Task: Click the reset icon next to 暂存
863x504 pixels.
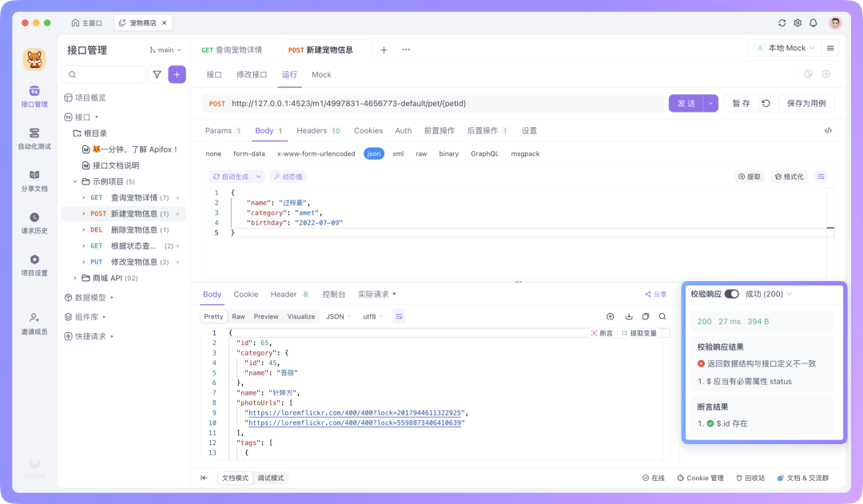Action: [766, 104]
